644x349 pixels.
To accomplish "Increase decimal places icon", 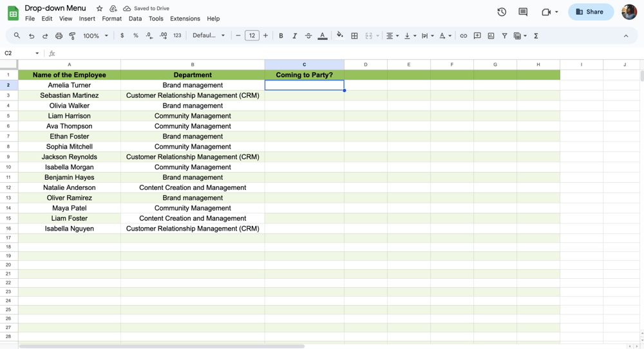I will (x=163, y=35).
